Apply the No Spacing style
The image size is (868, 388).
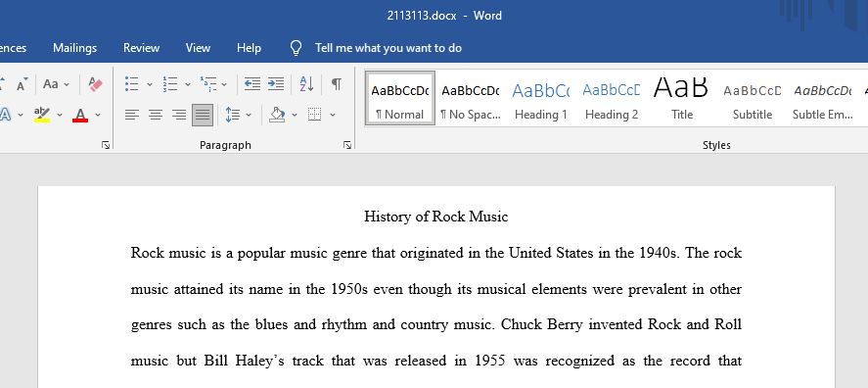[x=470, y=98]
